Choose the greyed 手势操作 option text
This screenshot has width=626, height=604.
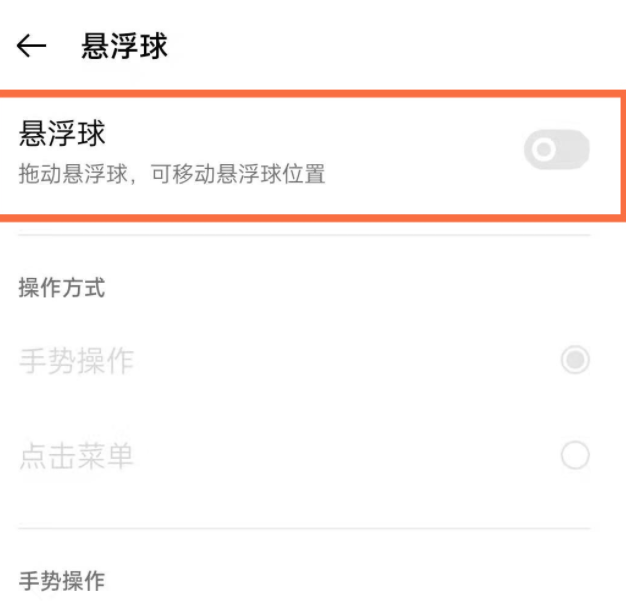76,361
